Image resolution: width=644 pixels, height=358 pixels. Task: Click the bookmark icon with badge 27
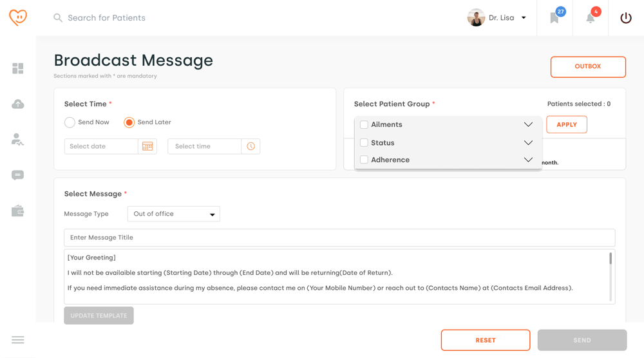554,18
